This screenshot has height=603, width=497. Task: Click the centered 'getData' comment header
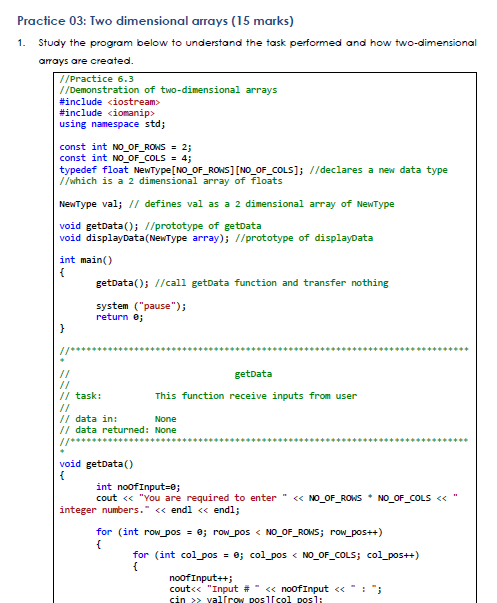[253, 374]
